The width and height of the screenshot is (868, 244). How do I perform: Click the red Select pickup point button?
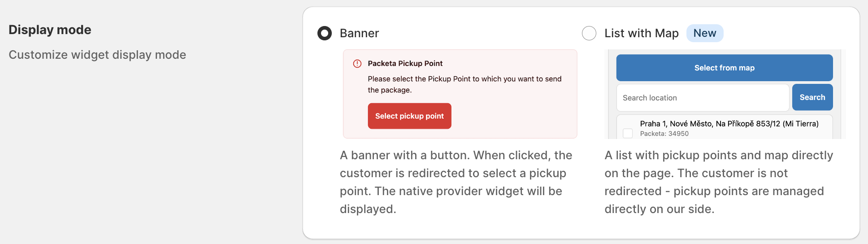409,116
